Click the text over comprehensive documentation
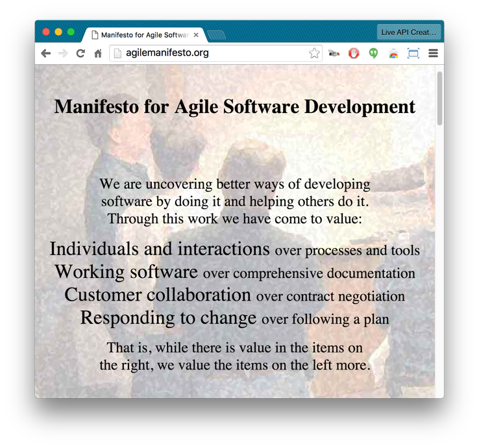The width and height of the screenshot is (479, 448). [x=309, y=273]
